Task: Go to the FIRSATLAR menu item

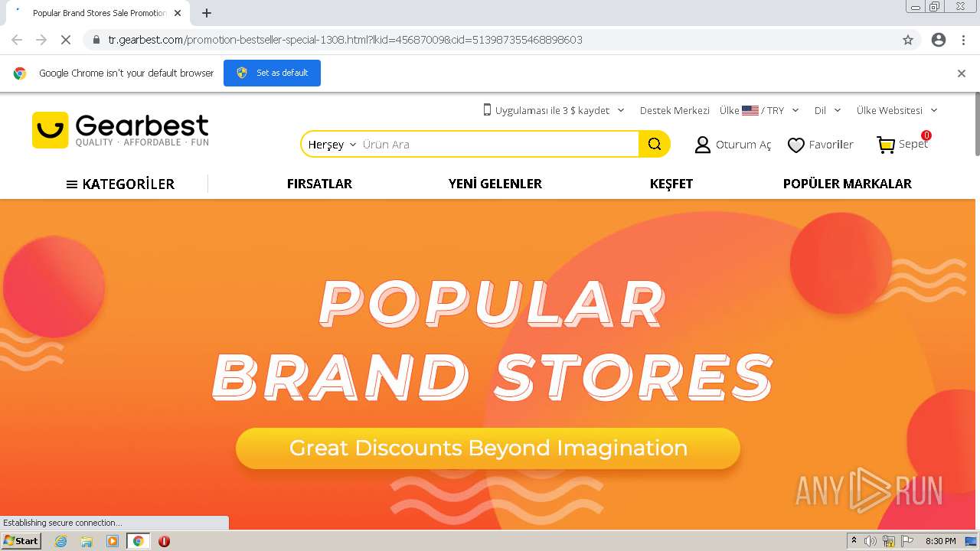Action: click(x=319, y=184)
